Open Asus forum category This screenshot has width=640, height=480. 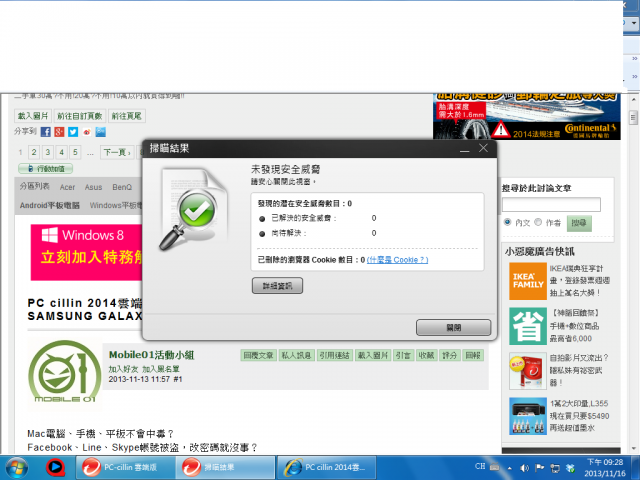93,187
